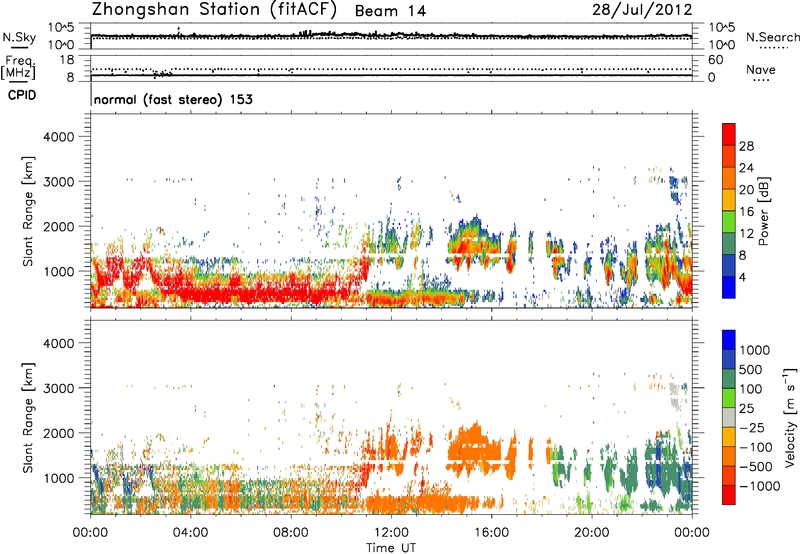This screenshot has height=554, width=800.
Task: Click the "20:00" time axis tick
Action: [591, 533]
